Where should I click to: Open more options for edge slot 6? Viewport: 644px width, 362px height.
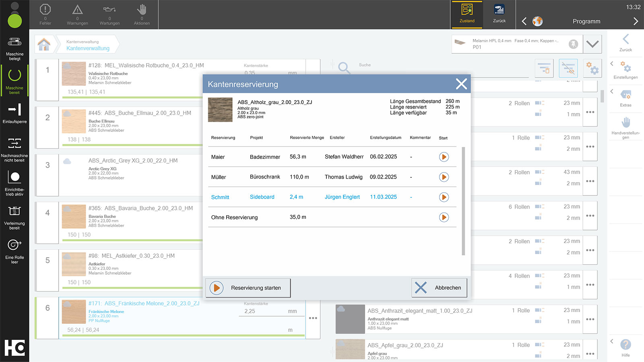coord(313,318)
